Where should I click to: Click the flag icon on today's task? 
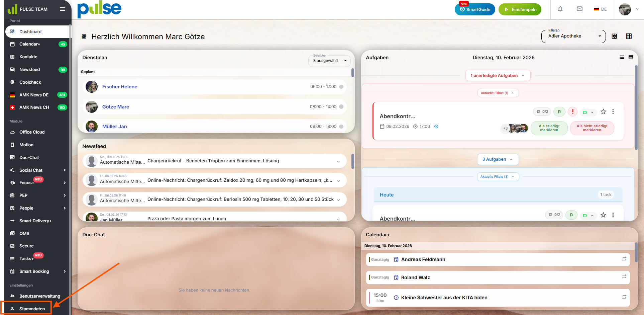click(571, 215)
